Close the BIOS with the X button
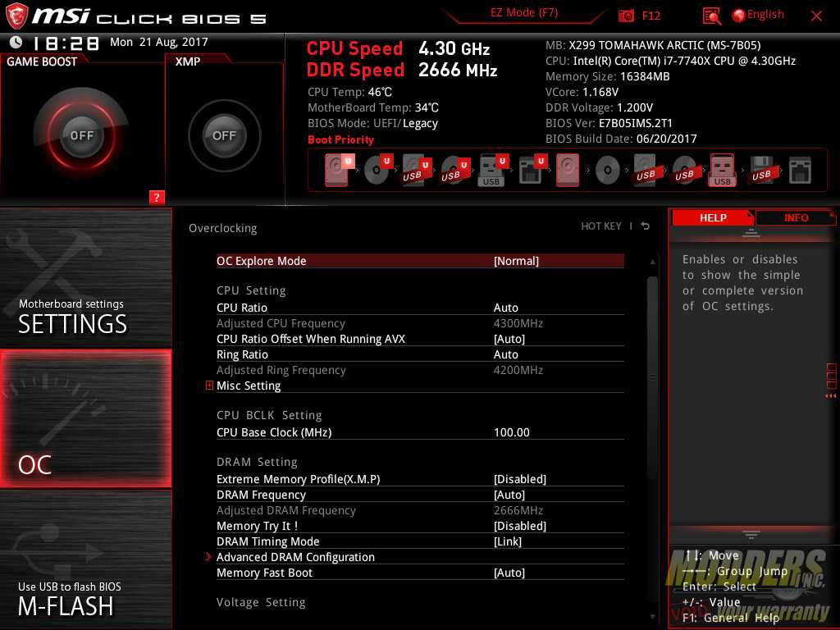Viewport: 840px width, 630px height. pyautogui.click(x=816, y=16)
